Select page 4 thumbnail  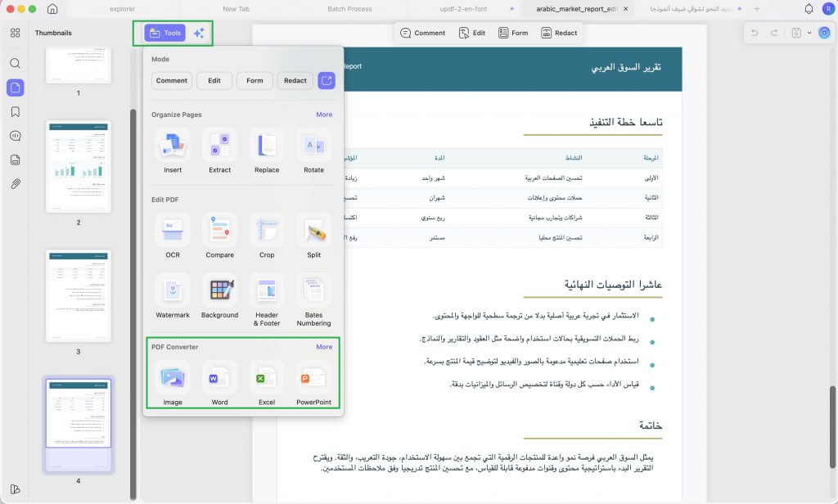[x=79, y=425]
